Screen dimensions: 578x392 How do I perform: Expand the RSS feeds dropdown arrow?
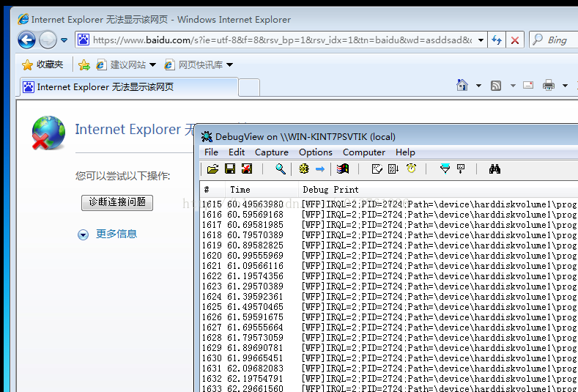point(513,86)
